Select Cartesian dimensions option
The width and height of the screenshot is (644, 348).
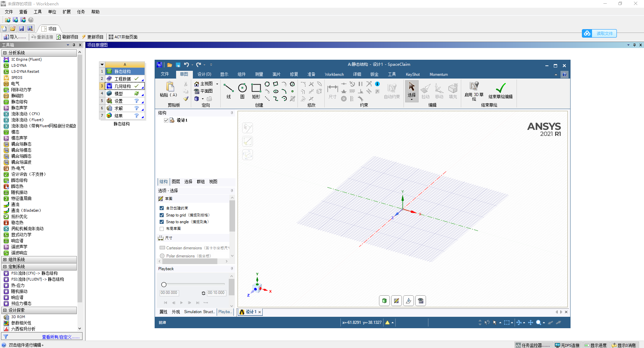coord(194,248)
